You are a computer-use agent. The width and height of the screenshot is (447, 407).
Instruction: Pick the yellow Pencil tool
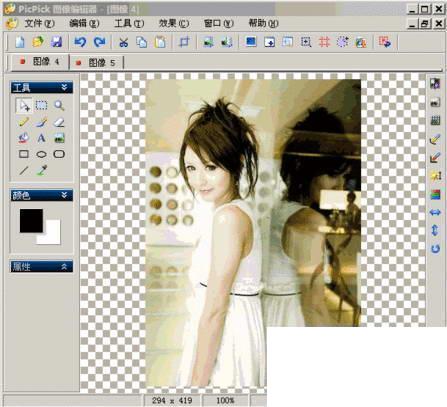tap(23, 122)
